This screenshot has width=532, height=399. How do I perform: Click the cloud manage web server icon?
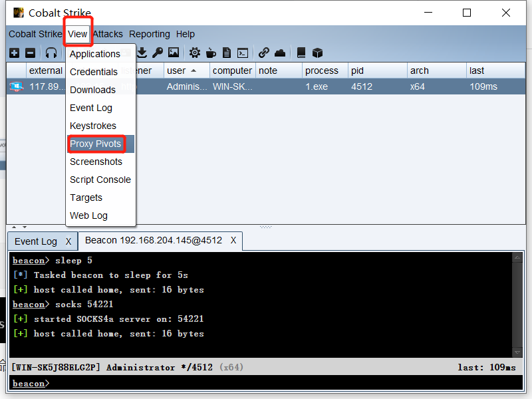point(280,53)
